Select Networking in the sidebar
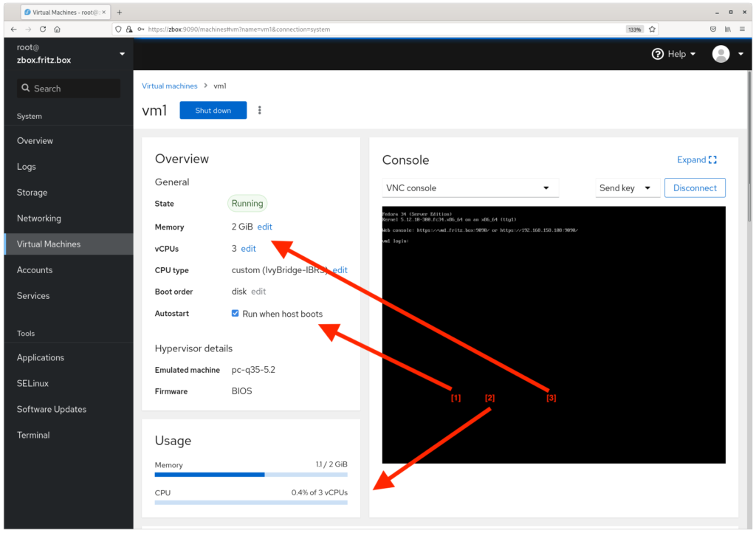The height and width of the screenshot is (533, 756). pos(38,218)
